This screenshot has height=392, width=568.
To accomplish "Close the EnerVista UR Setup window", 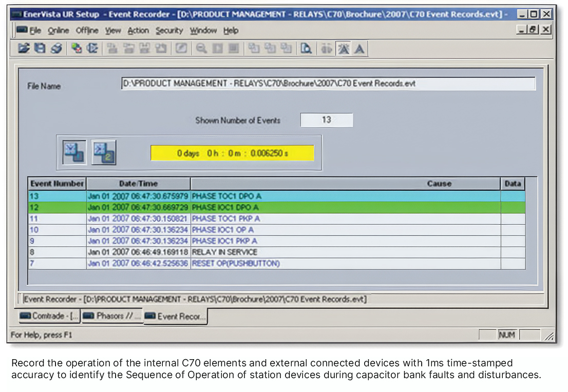I will click(546, 14).
